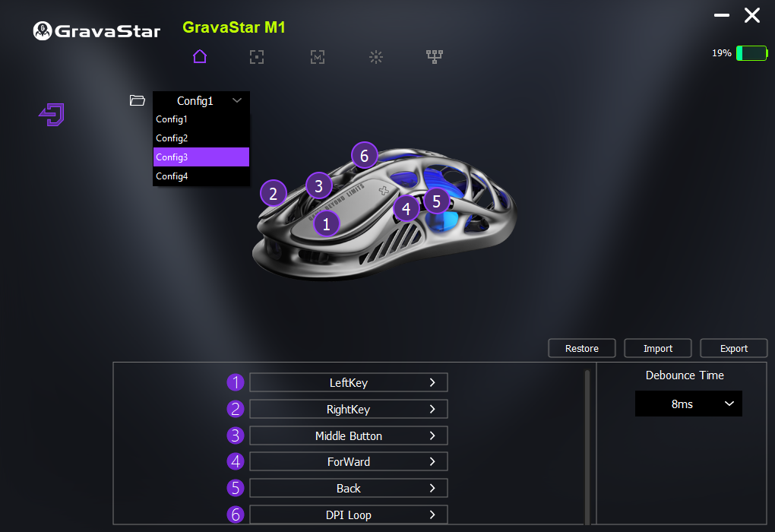
Task: Open the Macro tab icon
Action: click(318, 57)
